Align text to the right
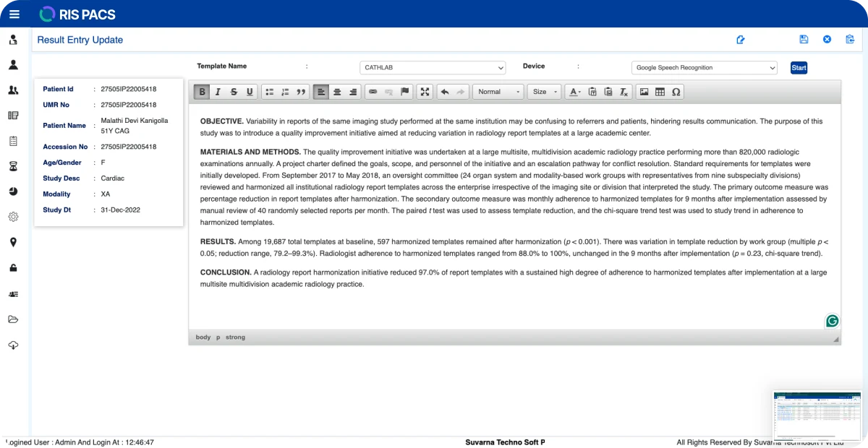The height and width of the screenshot is (448, 868). (353, 92)
